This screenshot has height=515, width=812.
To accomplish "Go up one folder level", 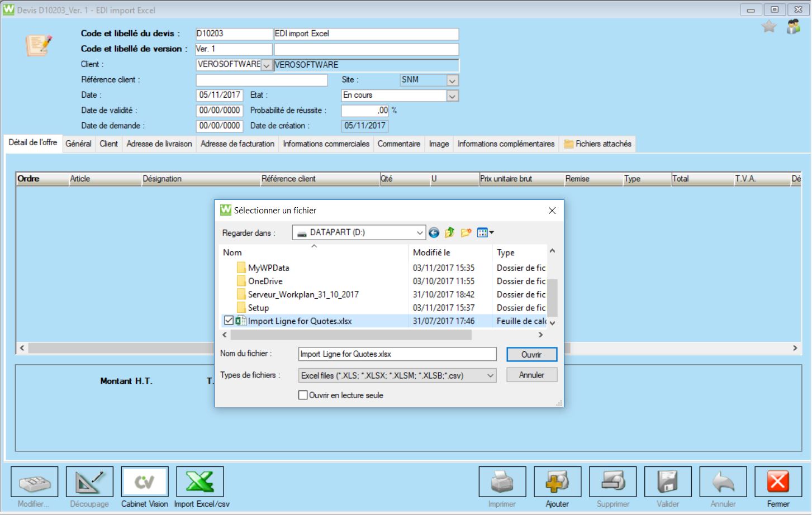I will (449, 233).
